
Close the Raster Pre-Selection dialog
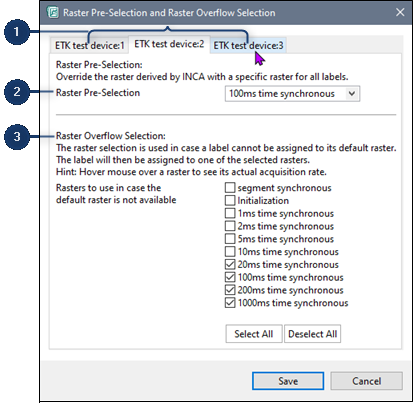pyautogui.click(x=400, y=12)
